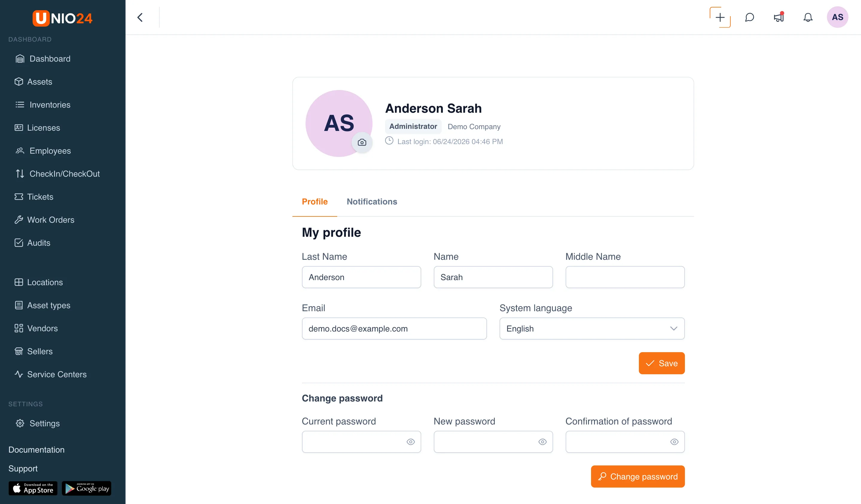Image resolution: width=861 pixels, height=504 pixels.
Task: Show current password with eye icon
Action: pyautogui.click(x=411, y=442)
